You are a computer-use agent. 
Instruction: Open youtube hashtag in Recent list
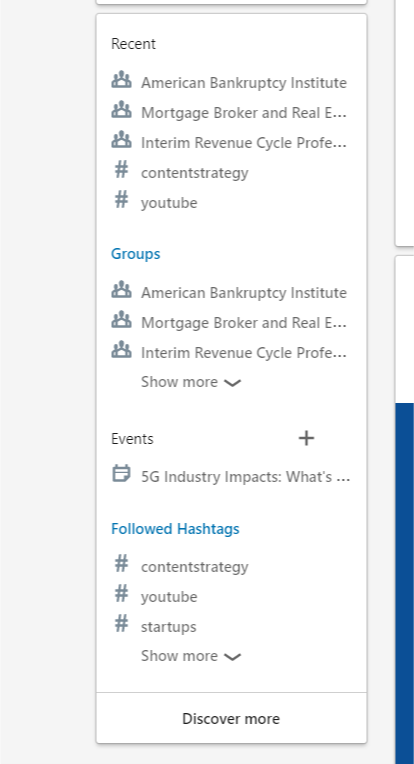tap(169, 203)
